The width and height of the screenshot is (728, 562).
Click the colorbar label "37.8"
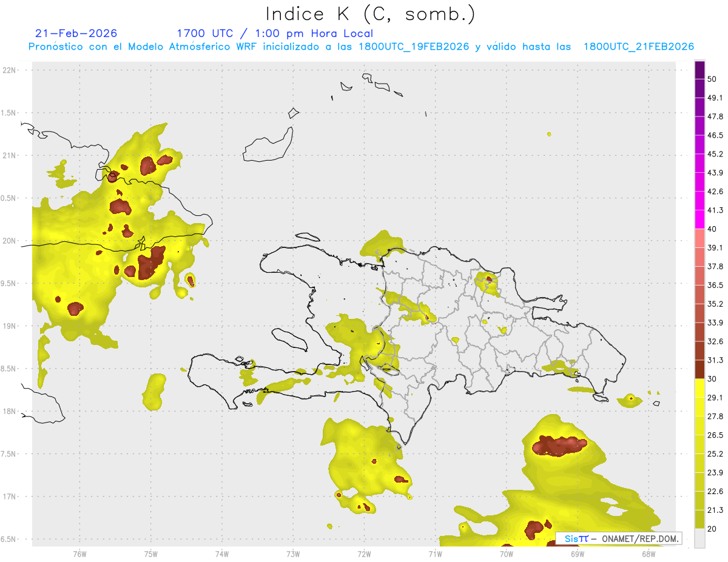(x=715, y=267)
